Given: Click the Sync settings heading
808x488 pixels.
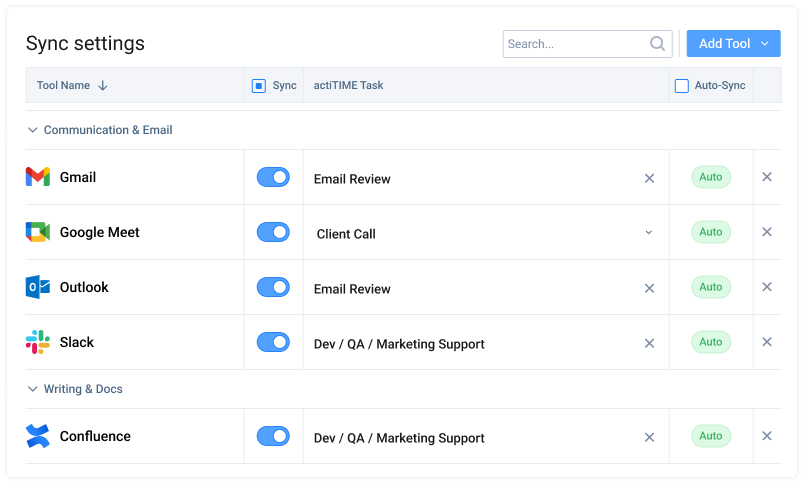Looking at the screenshot, I should tap(85, 43).
